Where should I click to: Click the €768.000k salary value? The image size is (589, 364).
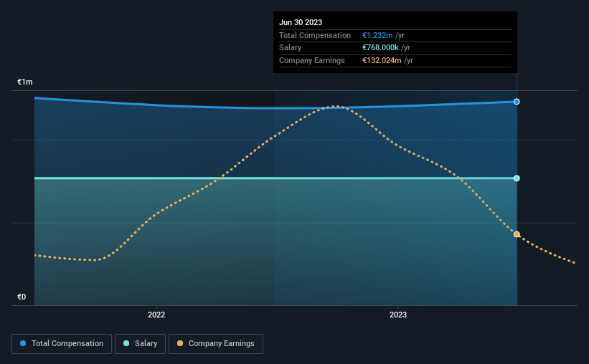[380, 48]
